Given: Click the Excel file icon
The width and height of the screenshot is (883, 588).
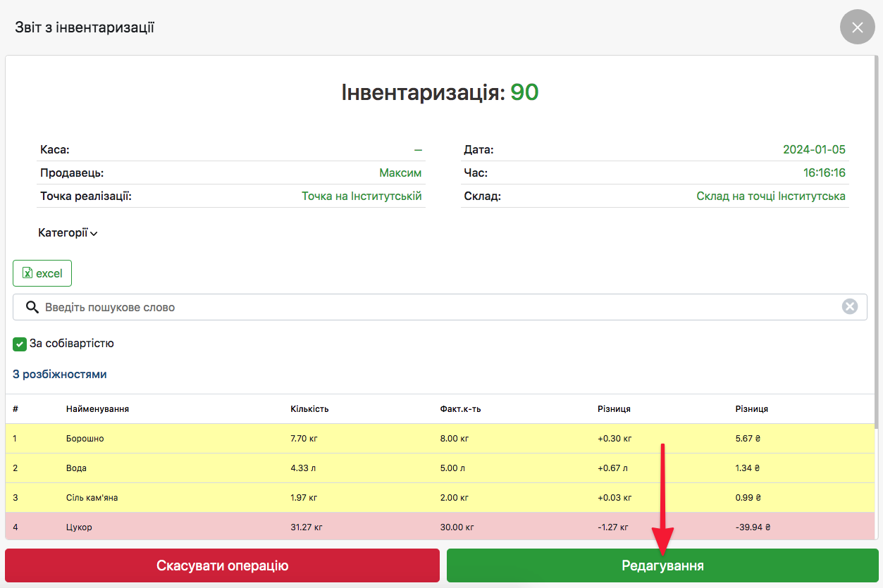Looking at the screenshot, I should point(27,273).
